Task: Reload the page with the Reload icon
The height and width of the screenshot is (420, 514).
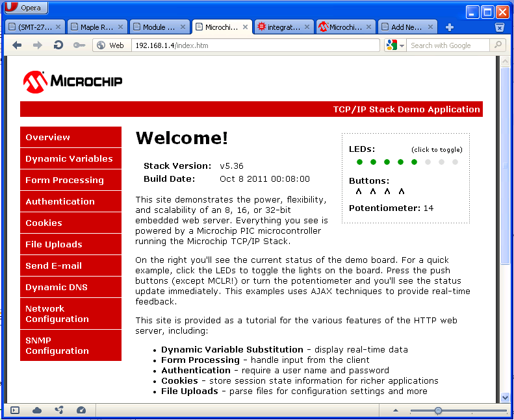Action: point(58,45)
